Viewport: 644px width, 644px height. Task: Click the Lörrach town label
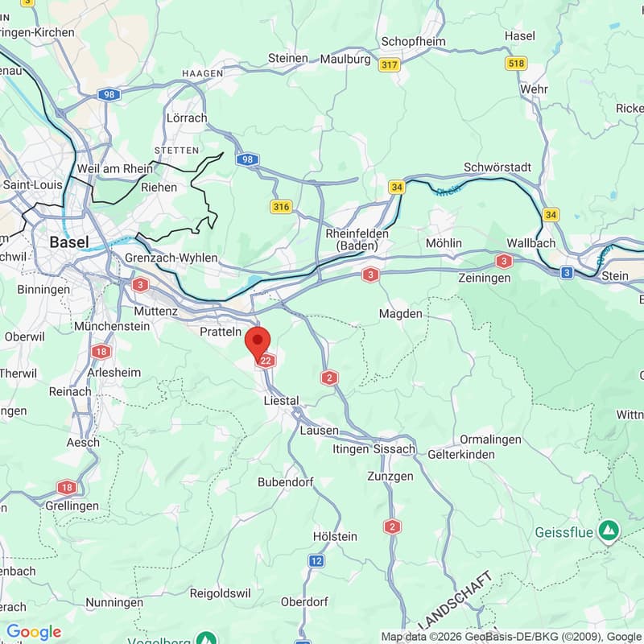(187, 118)
